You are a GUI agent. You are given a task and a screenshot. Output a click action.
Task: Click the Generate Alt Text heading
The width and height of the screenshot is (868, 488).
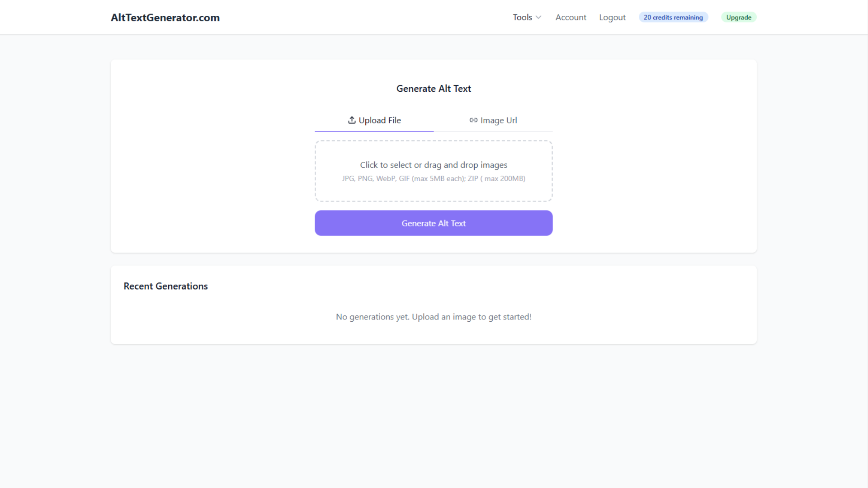434,89
